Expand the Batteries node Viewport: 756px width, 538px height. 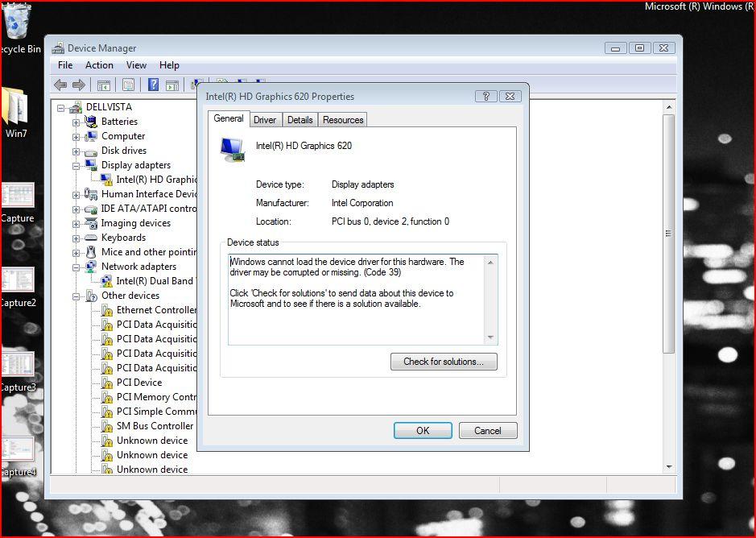tap(76, 122)
